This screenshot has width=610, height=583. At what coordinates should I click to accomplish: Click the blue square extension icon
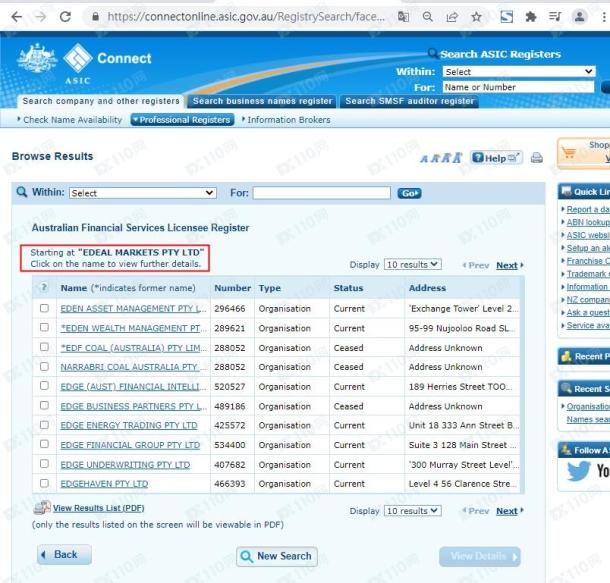[x=507, y=17]
